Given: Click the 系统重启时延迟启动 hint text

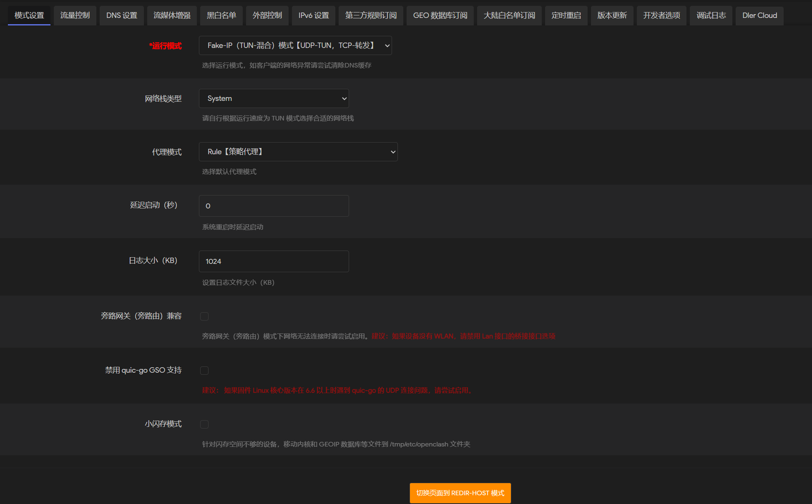Looking at the screenshot, I should pyautogui.click(x=233, y=227).
